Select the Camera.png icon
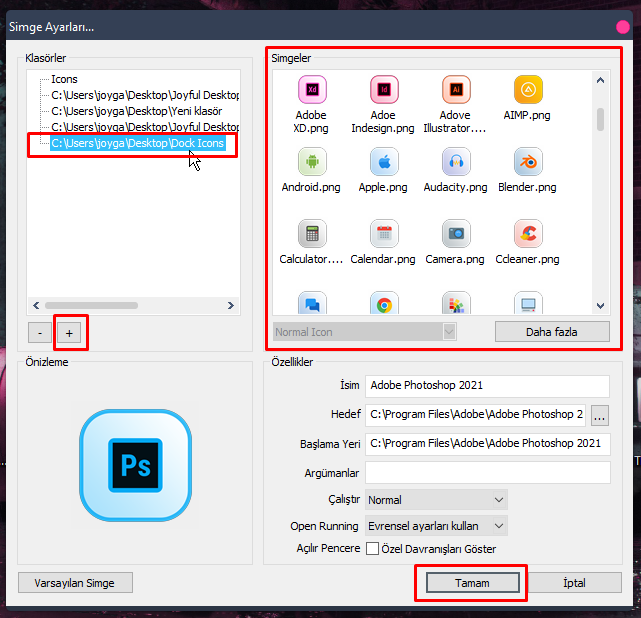 [x=456, y=233]
